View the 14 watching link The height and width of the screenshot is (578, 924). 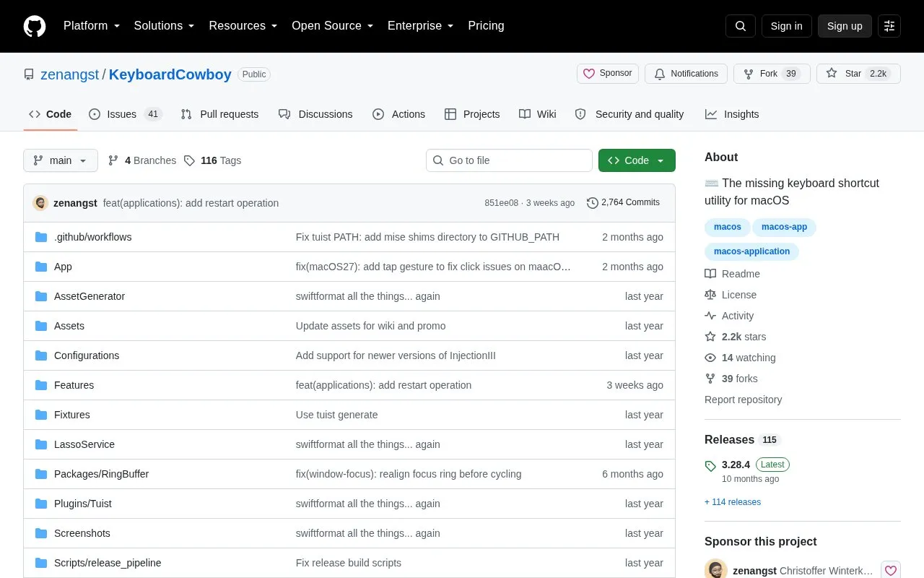740,358
